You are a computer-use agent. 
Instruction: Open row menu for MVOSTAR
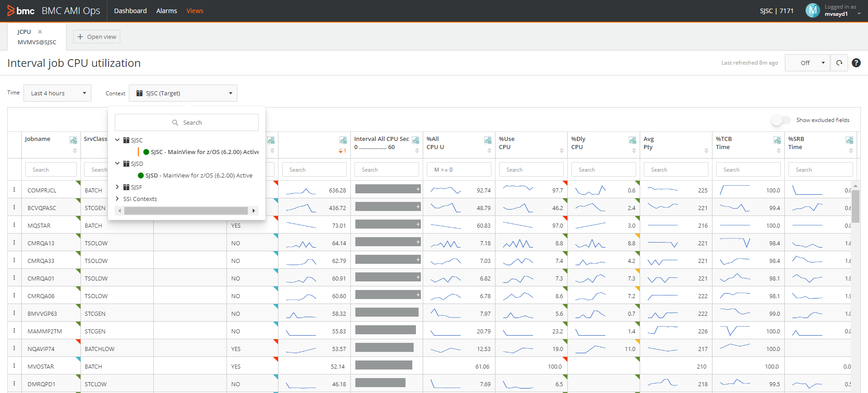click(14, 366)
